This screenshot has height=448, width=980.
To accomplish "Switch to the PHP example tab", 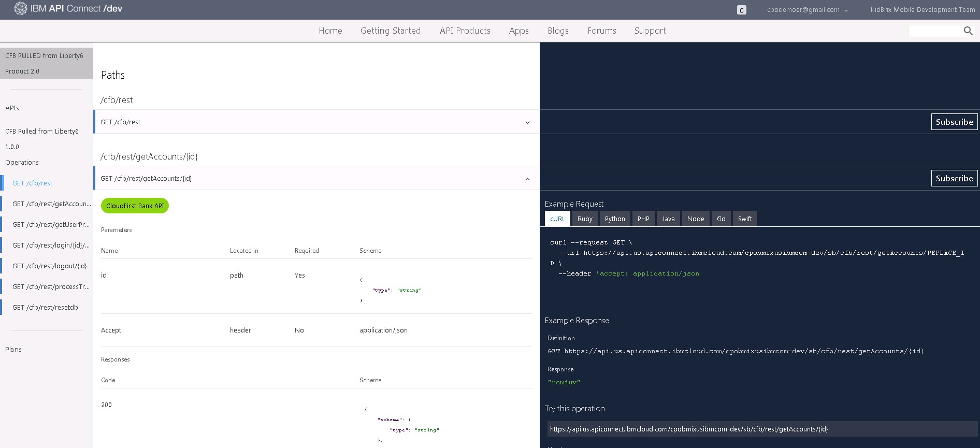I will [x=643, y=219].
